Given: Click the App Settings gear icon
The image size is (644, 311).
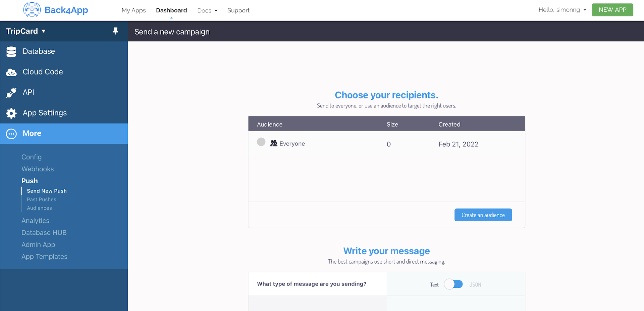Looking at the screenshot, I should (11, 113).
